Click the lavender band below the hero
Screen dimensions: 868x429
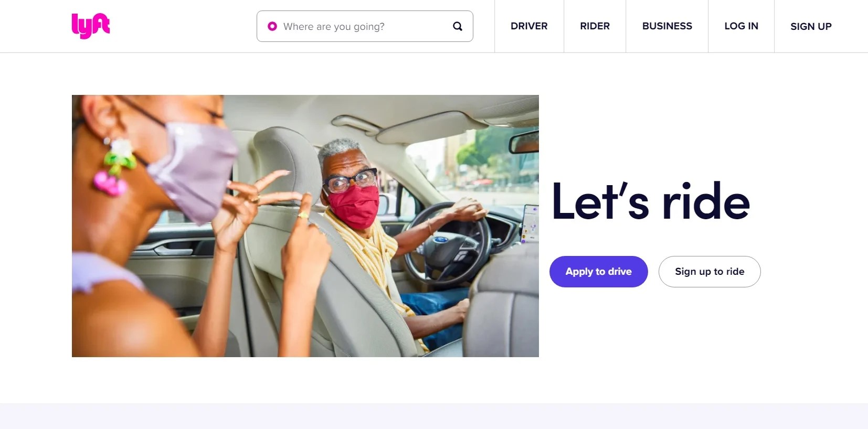434,416
